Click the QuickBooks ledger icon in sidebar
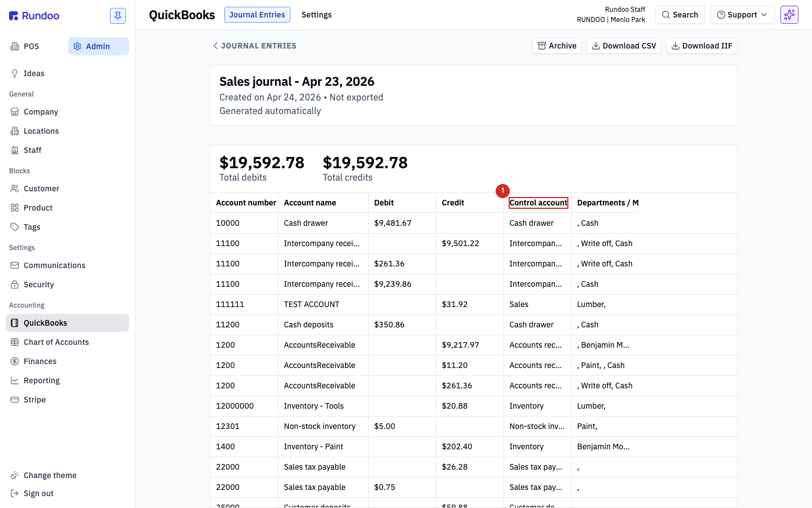 point(15,323)
